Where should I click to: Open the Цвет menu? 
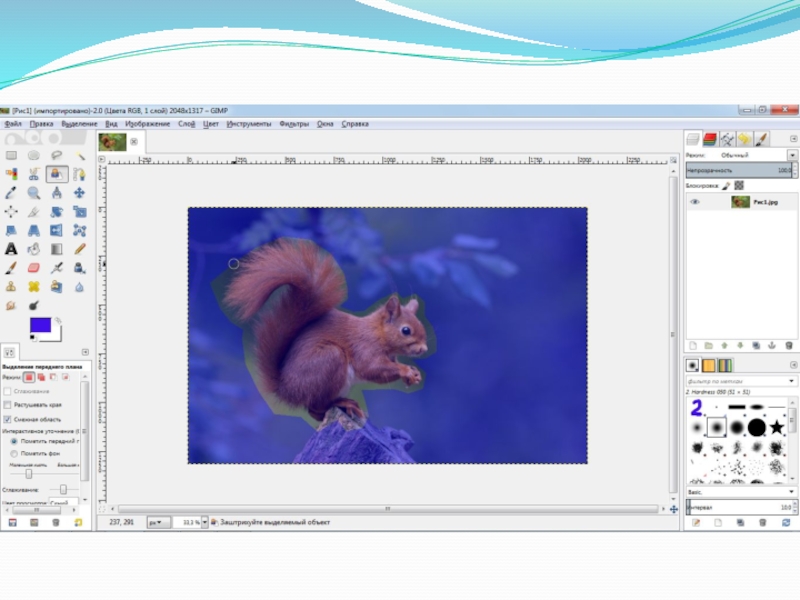pos(211,124)
